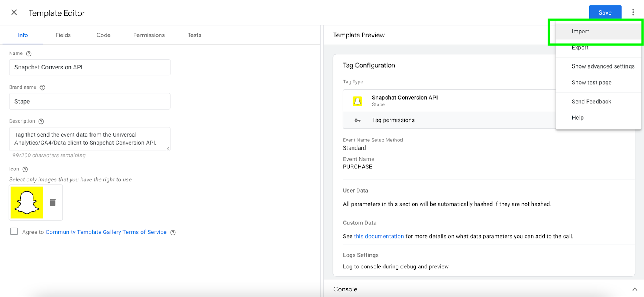
Task: Select Send Feedback menu item
Action: [599, 102]
